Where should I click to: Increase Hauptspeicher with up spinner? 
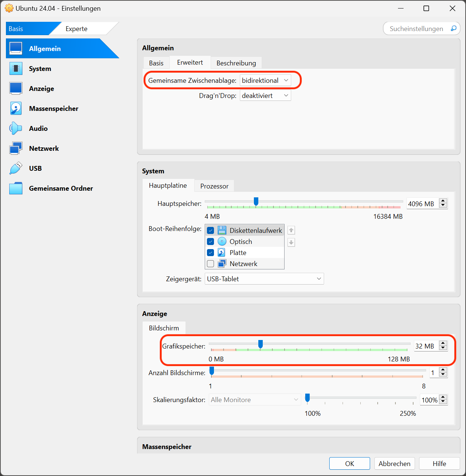(x=443, y=201)
